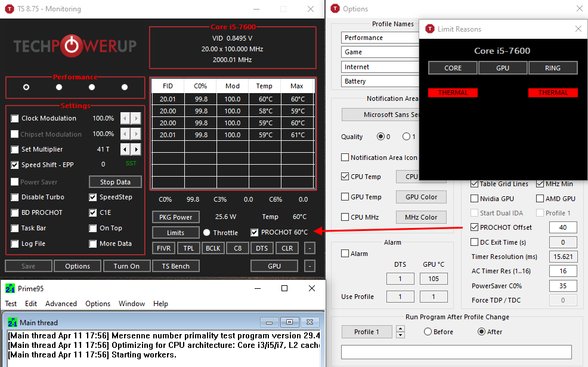Click Clock Modulation left arrow
This screenshot has height=367, width=588.
[x=125, y=118]
